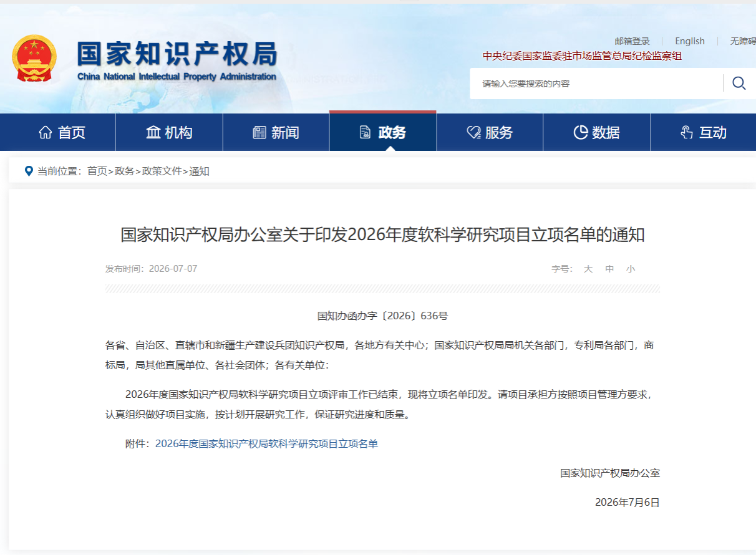Click the document icon beside 政务
This screenshot has height=555, width=756.
click(x=366, y=132)
